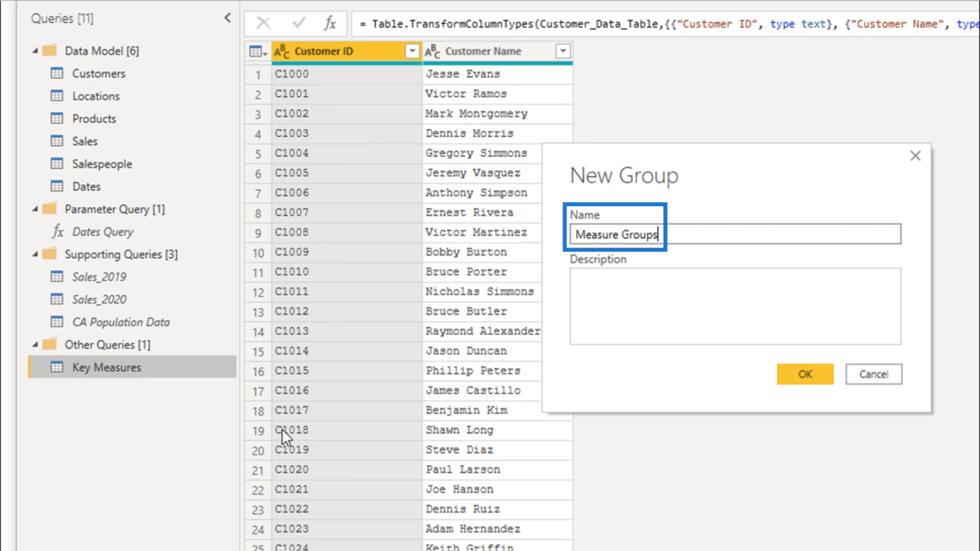Select cell C1000

point(346,74)
